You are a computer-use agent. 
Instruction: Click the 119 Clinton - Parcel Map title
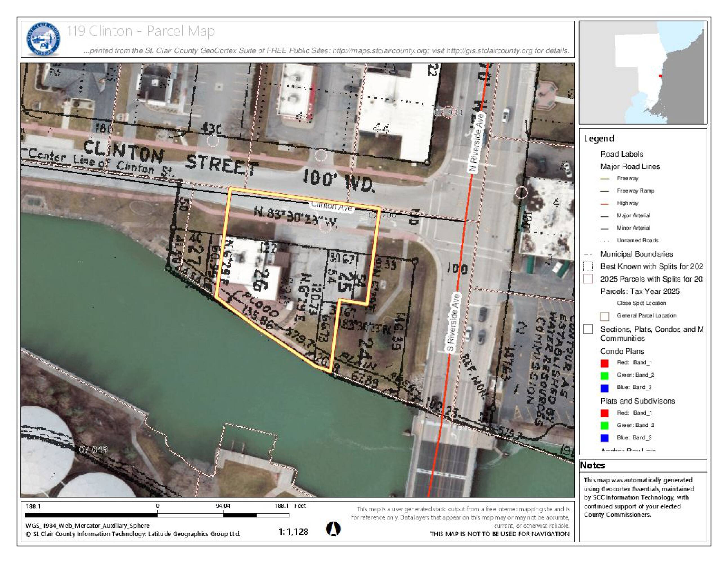(141, 31)
